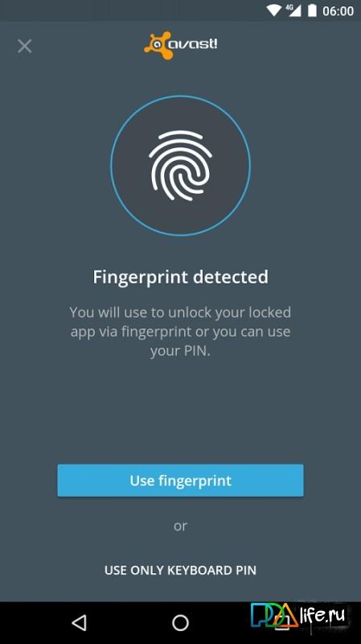The image size is (361, 644).
Task: Choose 'USE ONLY KEYBOARD PIN' option
Action: coord(180,570)
